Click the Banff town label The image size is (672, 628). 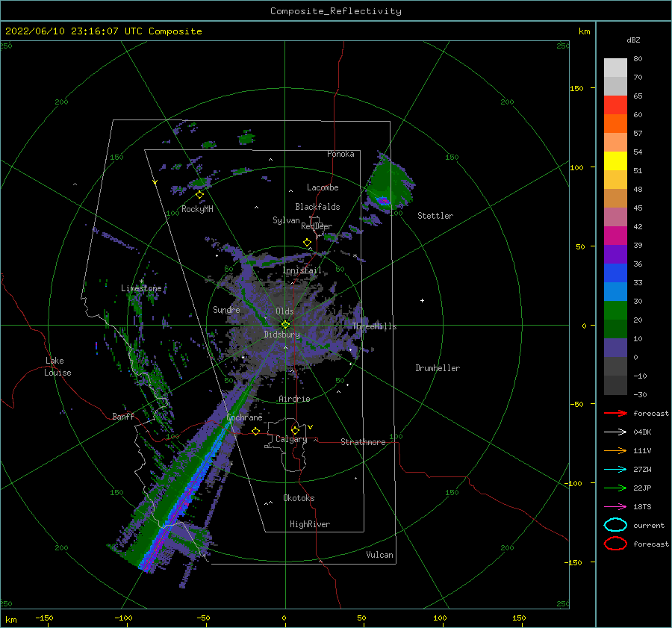(x=123, y=416)
